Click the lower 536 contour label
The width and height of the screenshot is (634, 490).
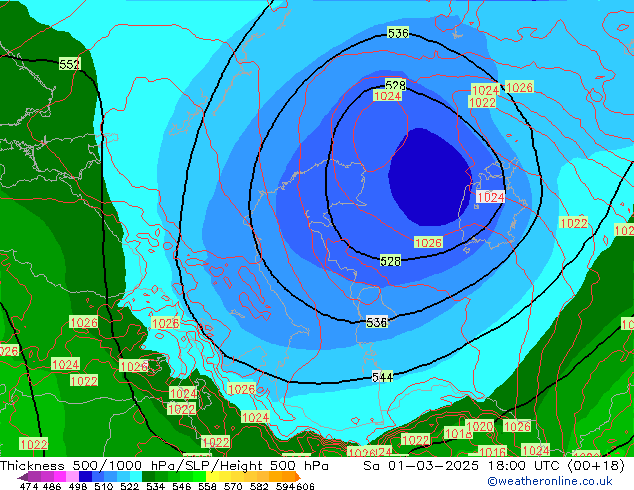tap(376, 322)
